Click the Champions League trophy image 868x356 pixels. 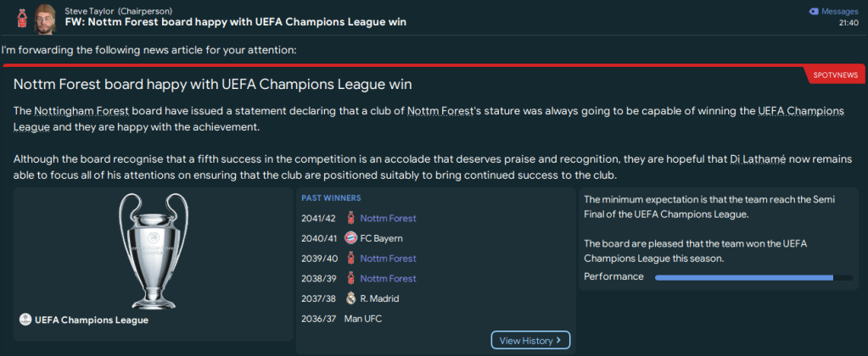(x=153, y=250)
